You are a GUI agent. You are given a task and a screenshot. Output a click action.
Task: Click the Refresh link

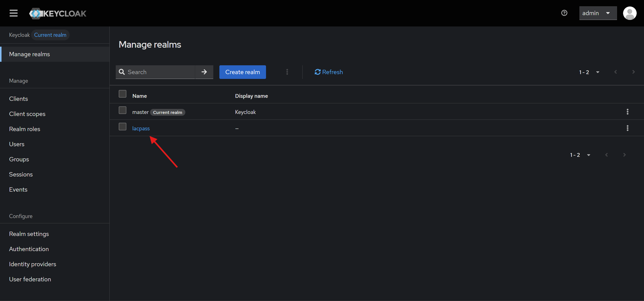coord(329,72)
